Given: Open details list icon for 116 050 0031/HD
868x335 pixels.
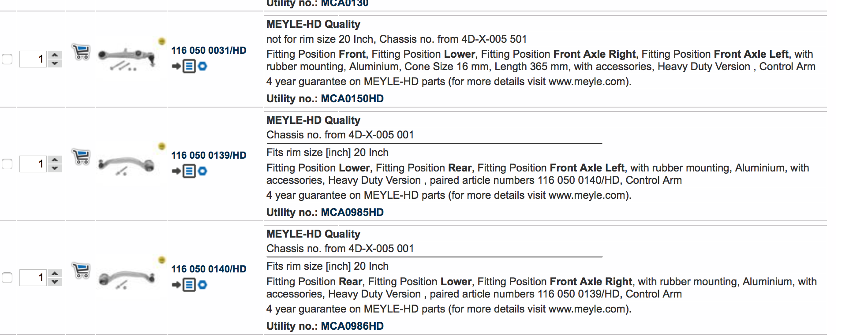Looking at the screenshot, I should pos(189,66).
